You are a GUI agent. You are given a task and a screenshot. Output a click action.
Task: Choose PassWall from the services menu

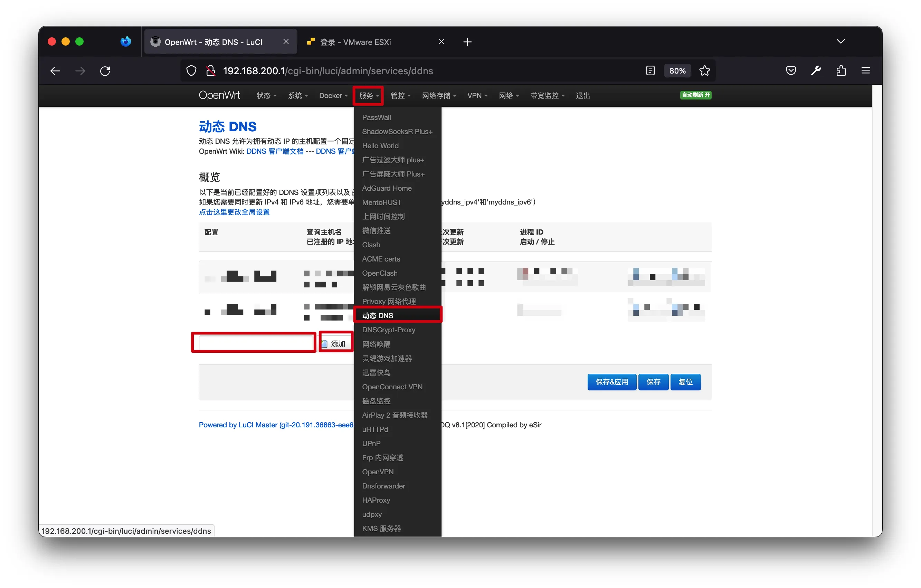point(397,117)
